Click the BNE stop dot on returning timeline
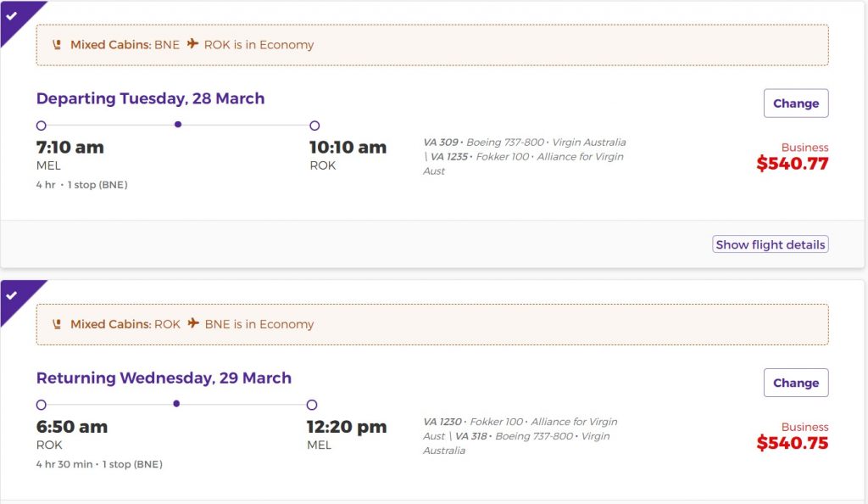Image resolution: width=868 pixels, height=504 pixels. point(176,404)
